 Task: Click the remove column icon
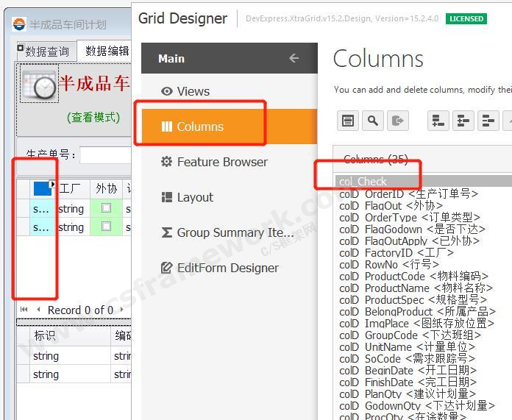[487, 121]
